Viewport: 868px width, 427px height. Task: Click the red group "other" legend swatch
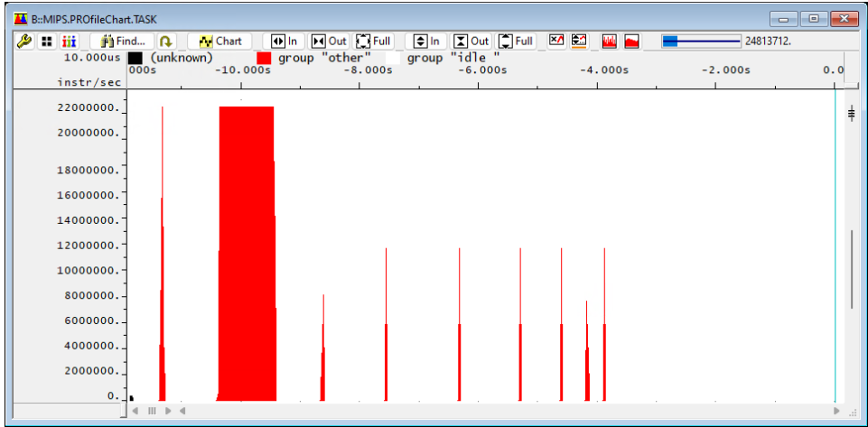[264, 58]
